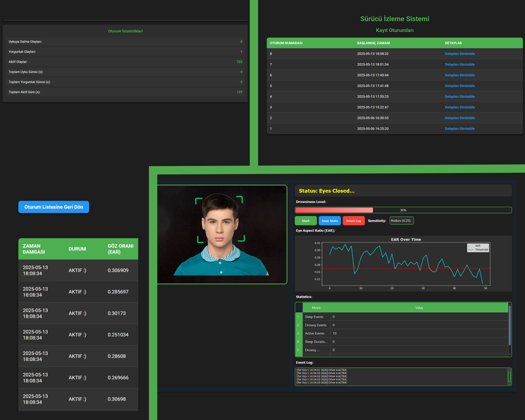Click the statistics table scroll-up arrow

pos(510,304)
